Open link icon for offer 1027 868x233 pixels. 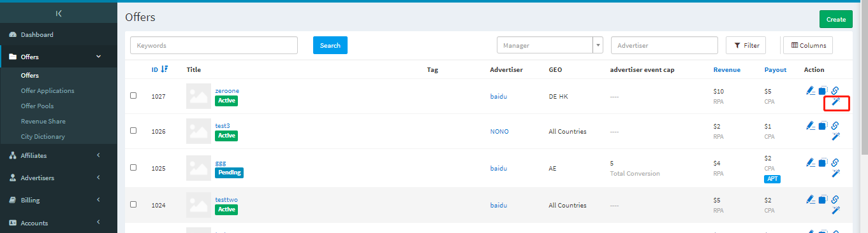point(835,90)
